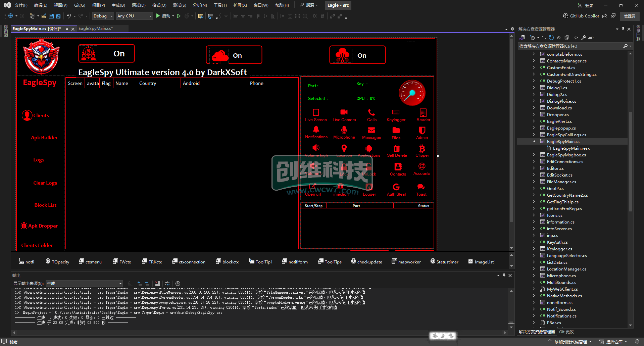
Task: Click the Block List sidebar button
Action: (45, 205)
